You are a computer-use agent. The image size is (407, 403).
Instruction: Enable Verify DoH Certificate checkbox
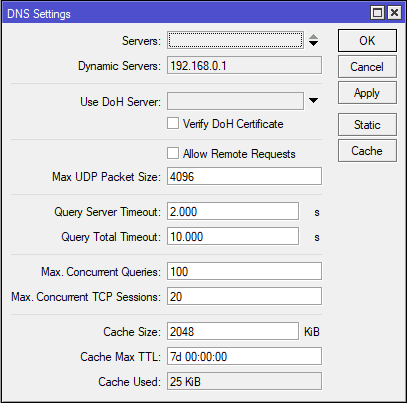173,123
